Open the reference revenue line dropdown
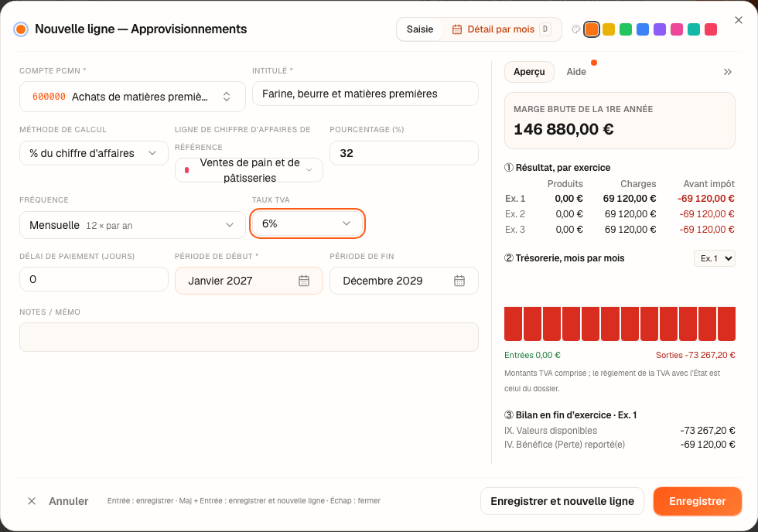 coord(249,170)
